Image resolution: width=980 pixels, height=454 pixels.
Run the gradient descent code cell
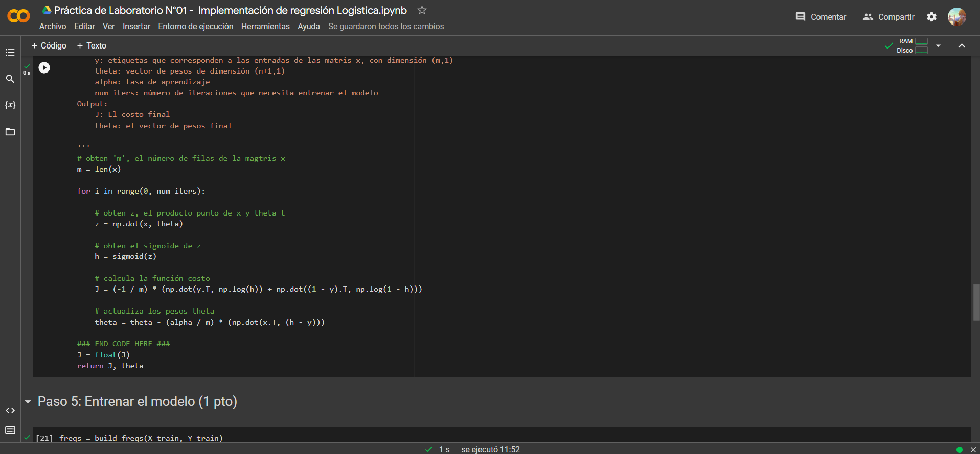coord(44,67)
